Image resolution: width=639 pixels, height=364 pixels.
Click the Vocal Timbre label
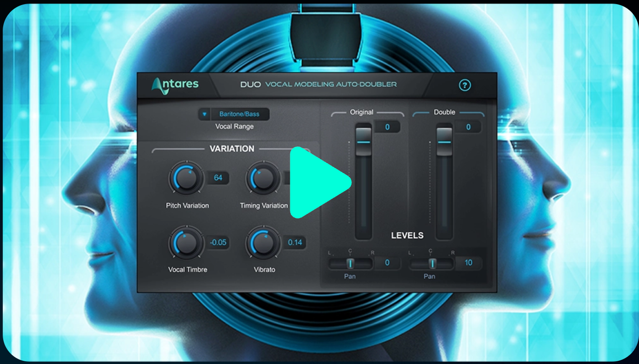point(188,270)
